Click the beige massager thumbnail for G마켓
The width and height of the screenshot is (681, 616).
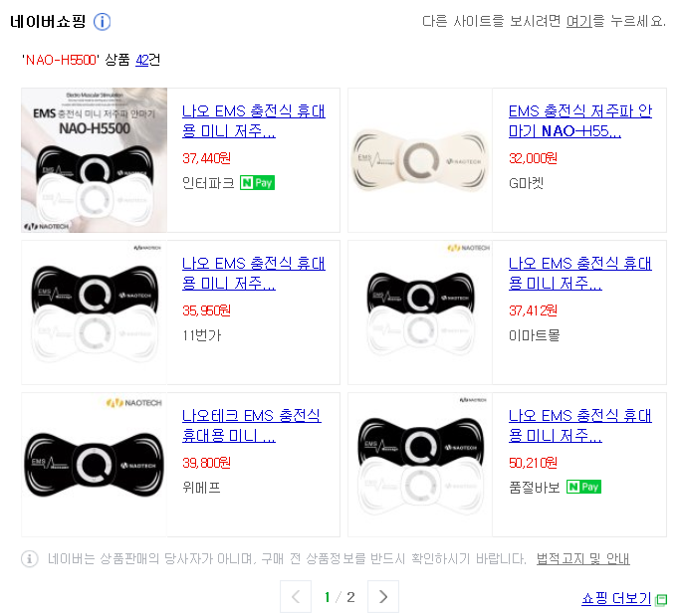[420, 160]
